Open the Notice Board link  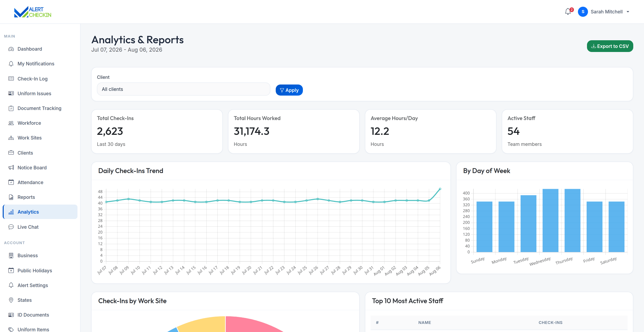pyautogui.click(x=40, y=168)
